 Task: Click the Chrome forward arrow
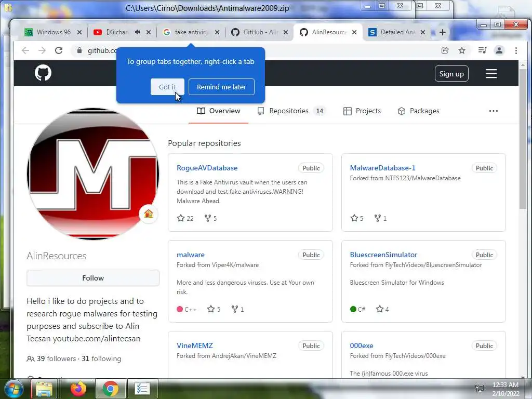tap(42, 50)
